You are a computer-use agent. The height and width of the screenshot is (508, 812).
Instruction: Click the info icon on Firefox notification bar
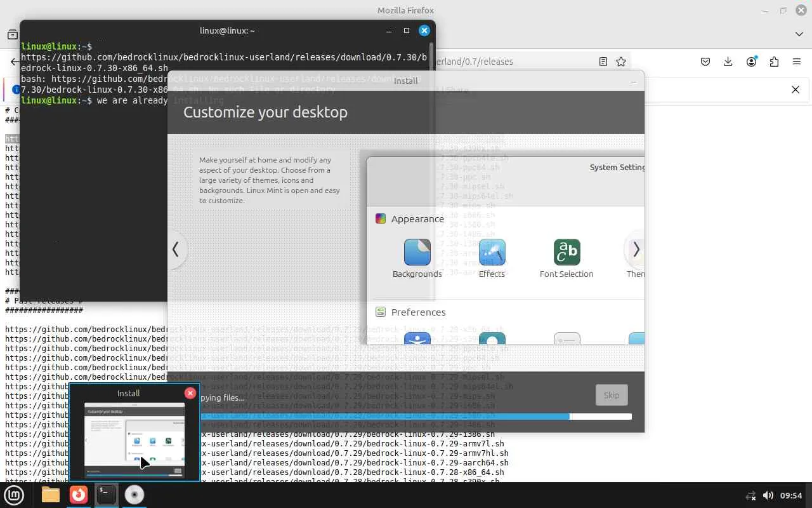tap(16, 90)
